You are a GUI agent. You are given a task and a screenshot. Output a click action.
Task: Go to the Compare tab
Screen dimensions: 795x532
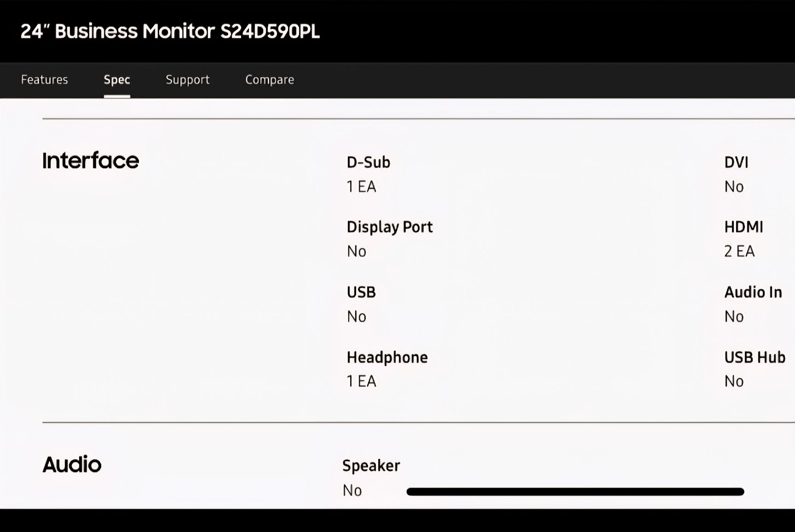pos(270,80)
